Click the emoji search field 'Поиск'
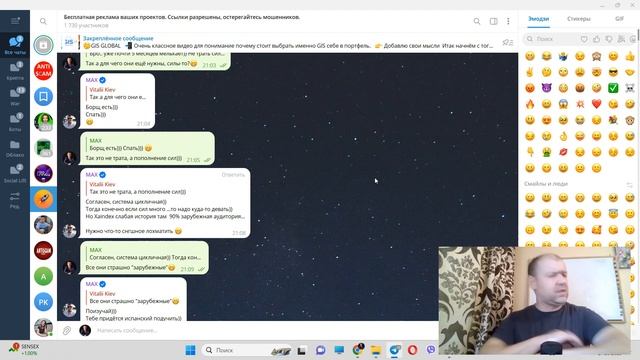The height and width of the screenshot is (360, 640). tap(551, 39)
